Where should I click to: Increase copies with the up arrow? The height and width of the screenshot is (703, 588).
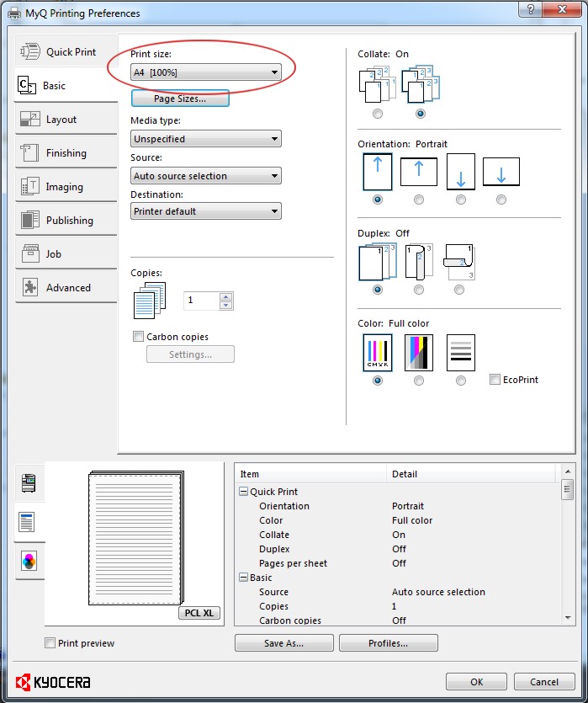[225, 296]
